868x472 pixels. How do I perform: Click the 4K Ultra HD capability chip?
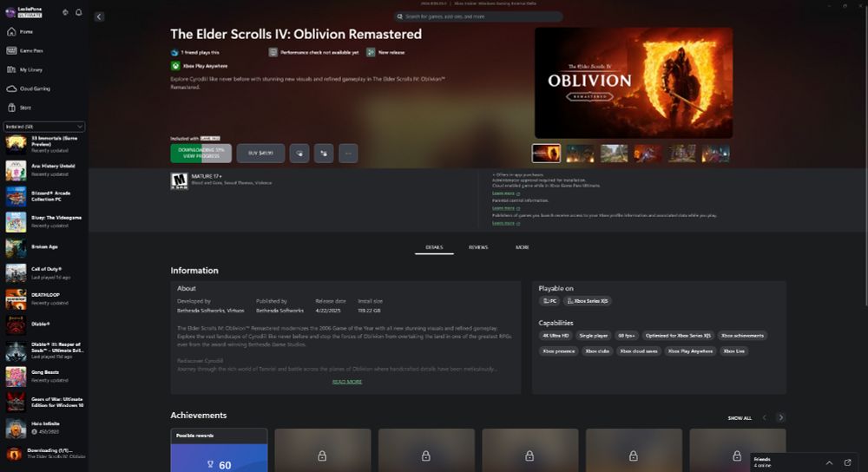[x=556, y=335]
